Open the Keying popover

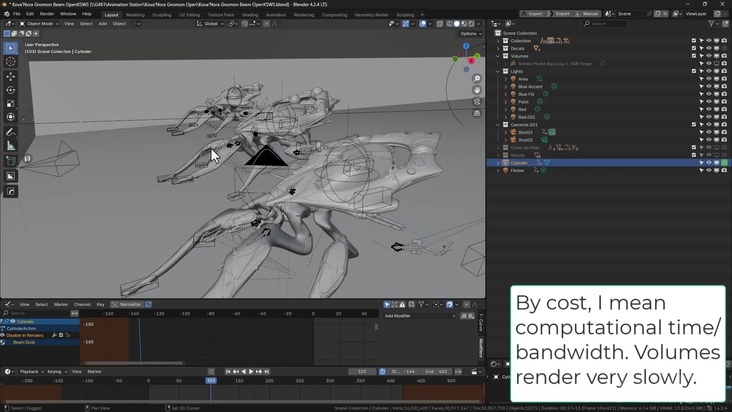[56, 371]
